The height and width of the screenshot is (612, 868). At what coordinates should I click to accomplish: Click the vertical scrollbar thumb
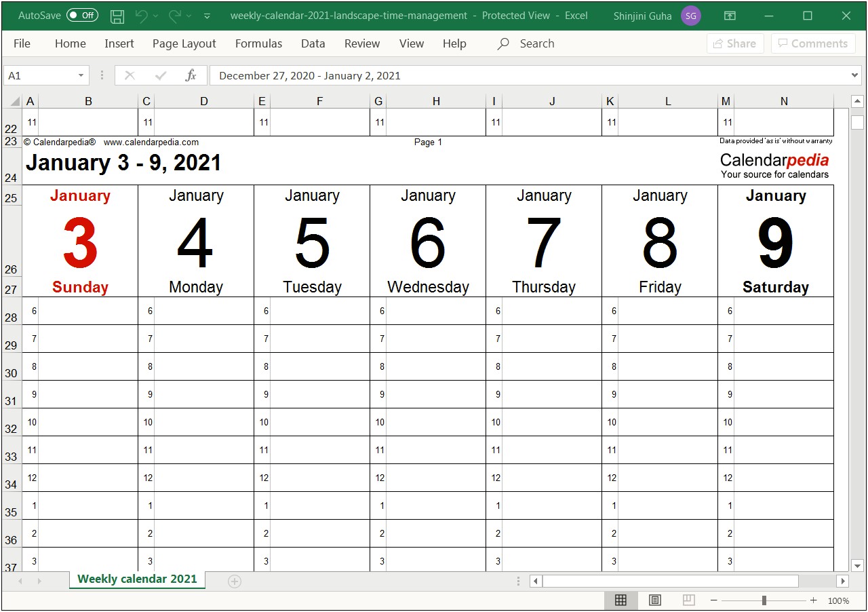click(x=857, y=122)
